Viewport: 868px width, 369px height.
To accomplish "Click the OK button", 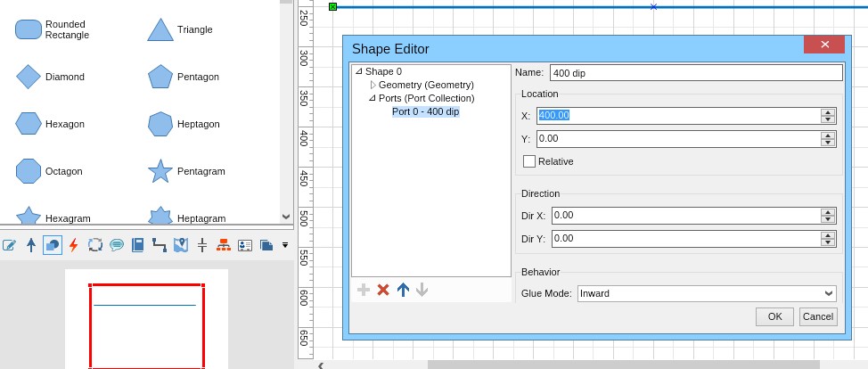I will pyautogui.click(x=774, y=316).
